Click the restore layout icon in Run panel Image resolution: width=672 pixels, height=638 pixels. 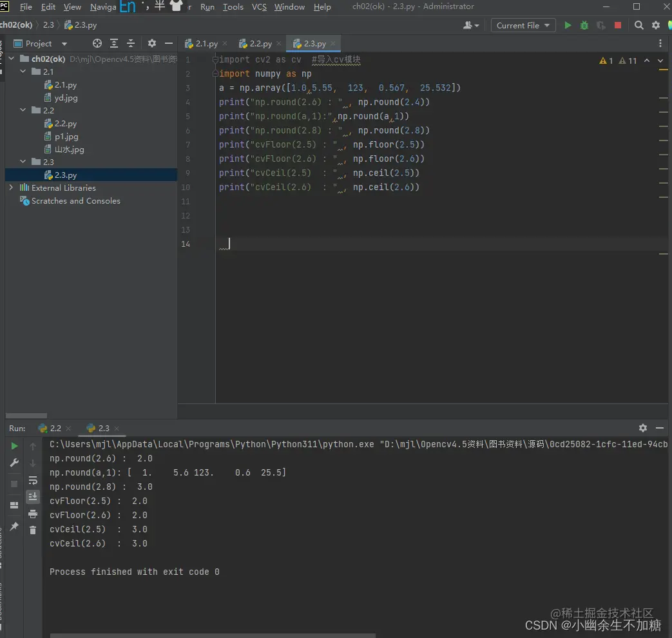14,505
